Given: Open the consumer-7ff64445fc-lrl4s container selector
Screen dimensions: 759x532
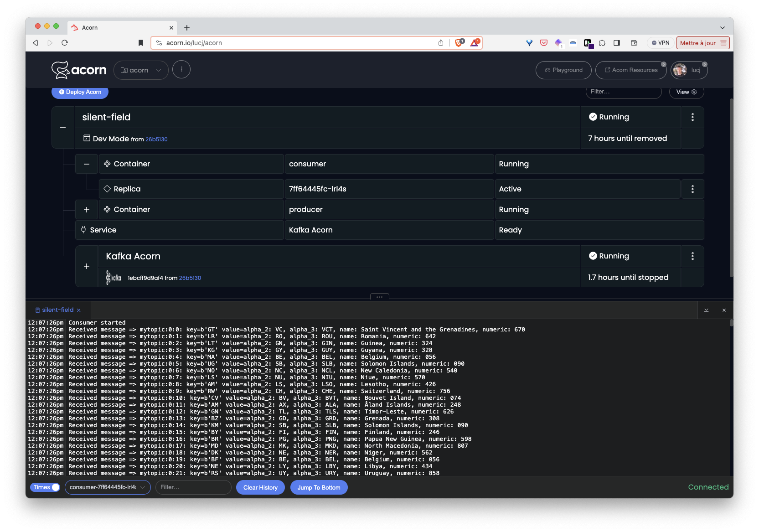Looking at the screenshot, I should (108, 487).
